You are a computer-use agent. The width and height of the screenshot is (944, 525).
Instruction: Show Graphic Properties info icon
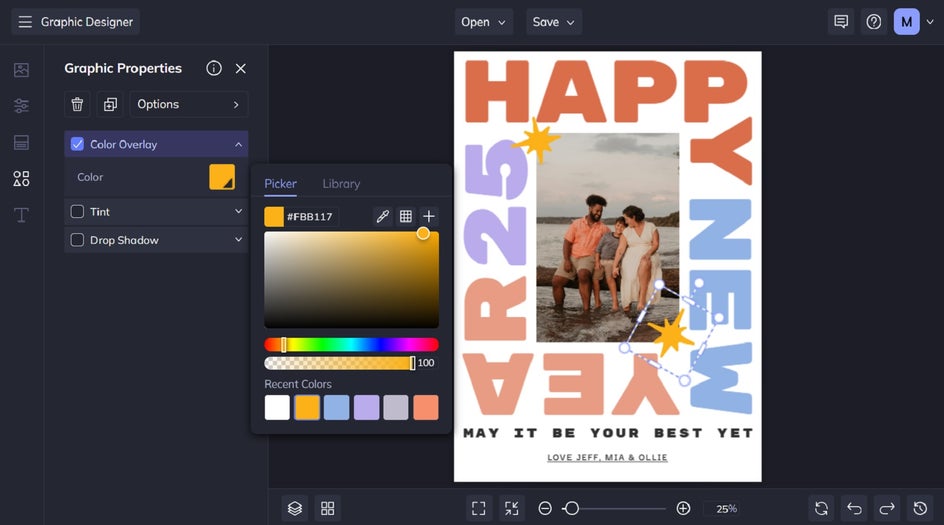(214, 68)
